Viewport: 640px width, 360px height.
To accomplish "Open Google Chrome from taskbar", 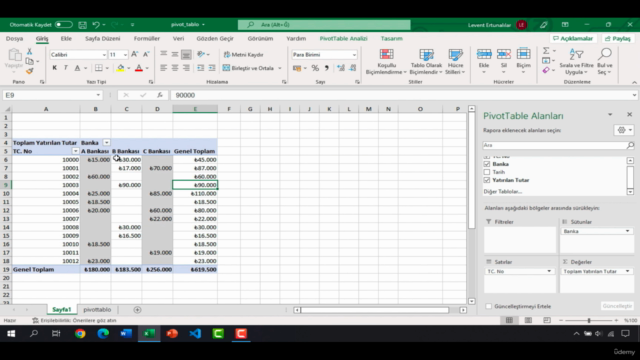I will [80, 333].
